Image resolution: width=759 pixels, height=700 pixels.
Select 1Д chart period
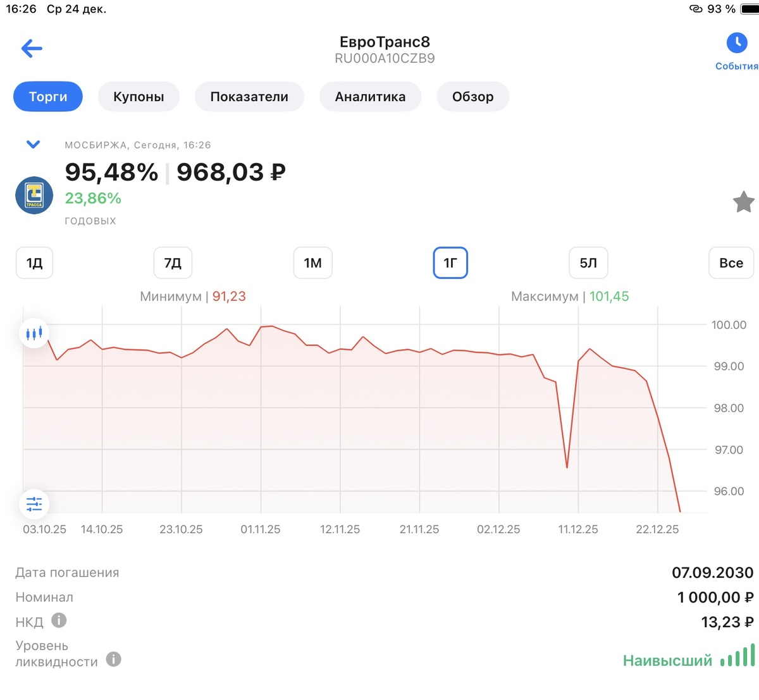(x=34, y=263)
